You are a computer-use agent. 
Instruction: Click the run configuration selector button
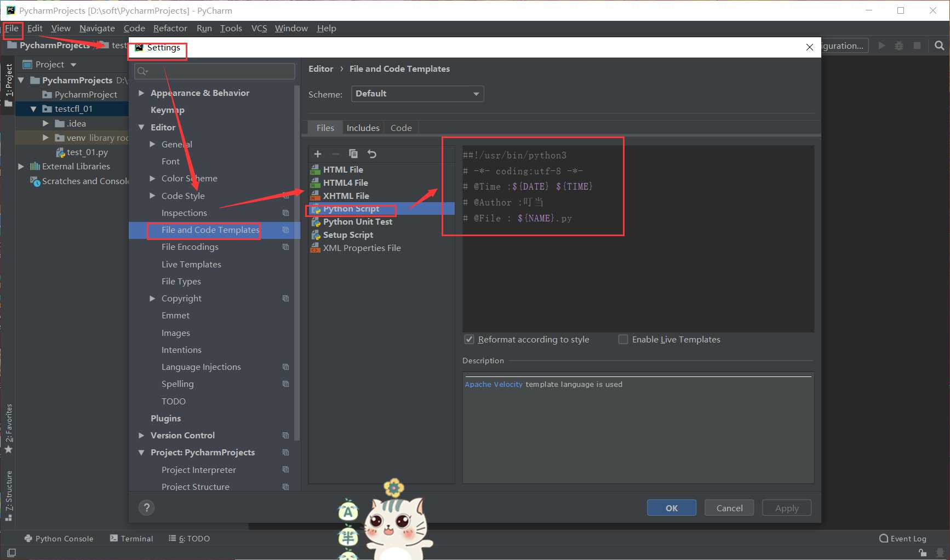pyautogui.click(x=844, y=45)
